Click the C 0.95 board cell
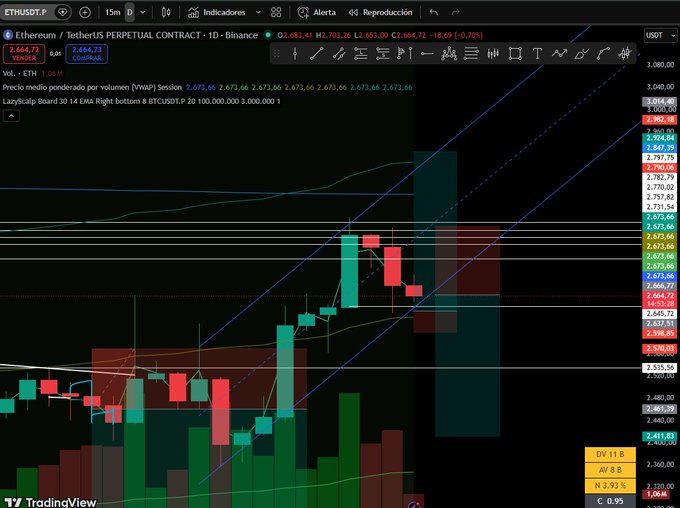 [610, 501]
